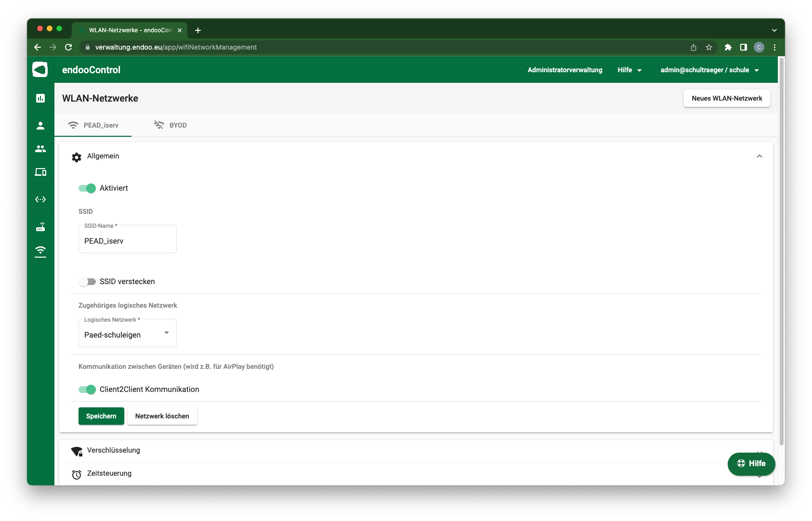Close the WLAN-Netzwerke browser tab

point(180,30)
